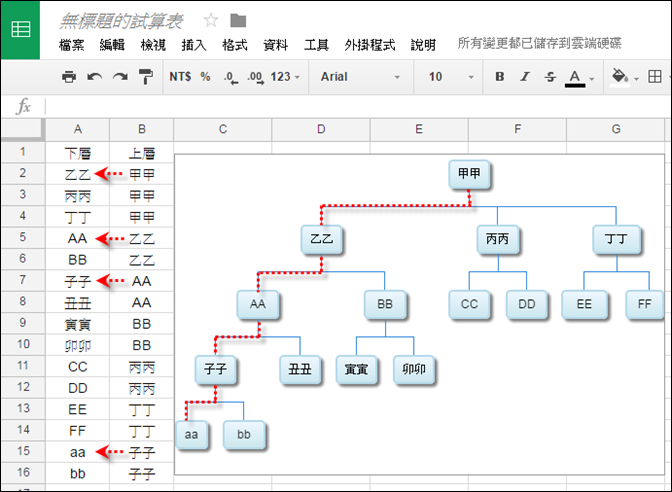The height and width of the screenshot is (492, 672).
Task: Click into the formula bar
Action: click(x=358, y=106)
